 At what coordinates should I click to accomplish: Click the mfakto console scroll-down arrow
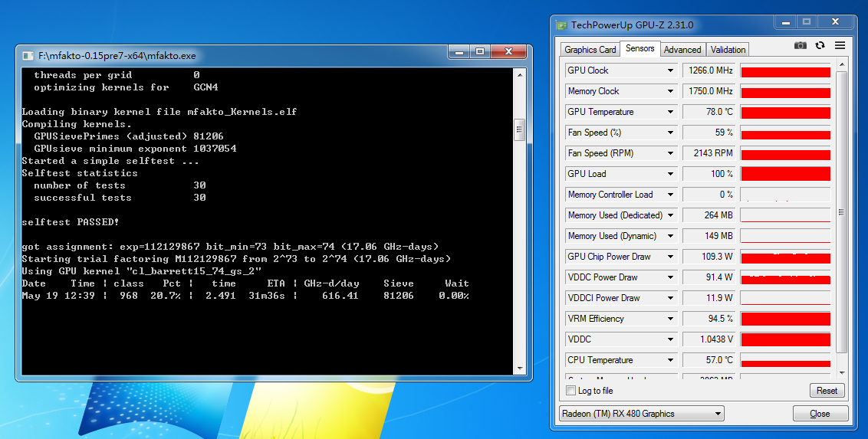(x=519, y=369)
